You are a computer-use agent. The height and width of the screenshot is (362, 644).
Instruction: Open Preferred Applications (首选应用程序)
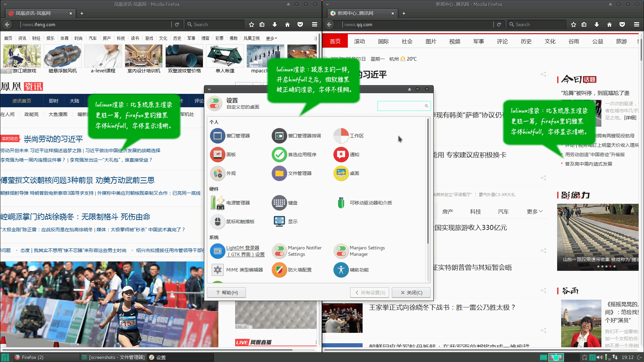pos(294,155)
